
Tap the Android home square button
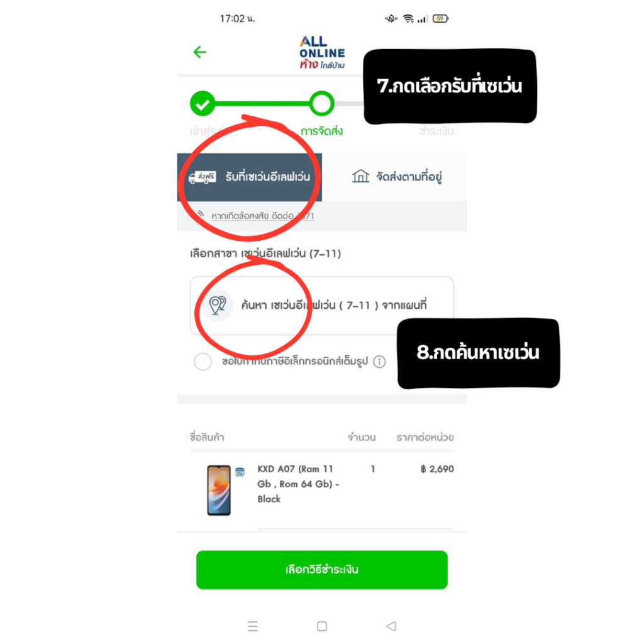click(x=322, y=626)
